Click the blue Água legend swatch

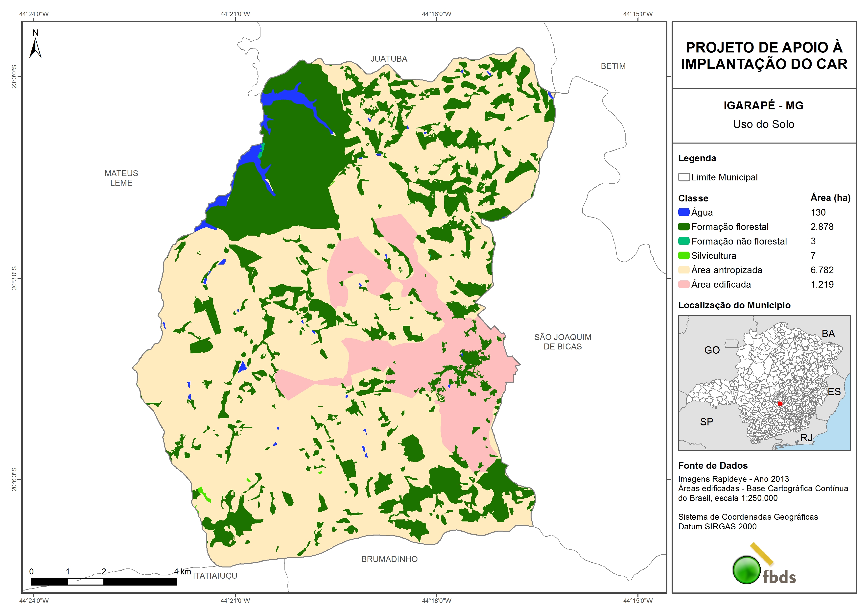tap(683, 212)
